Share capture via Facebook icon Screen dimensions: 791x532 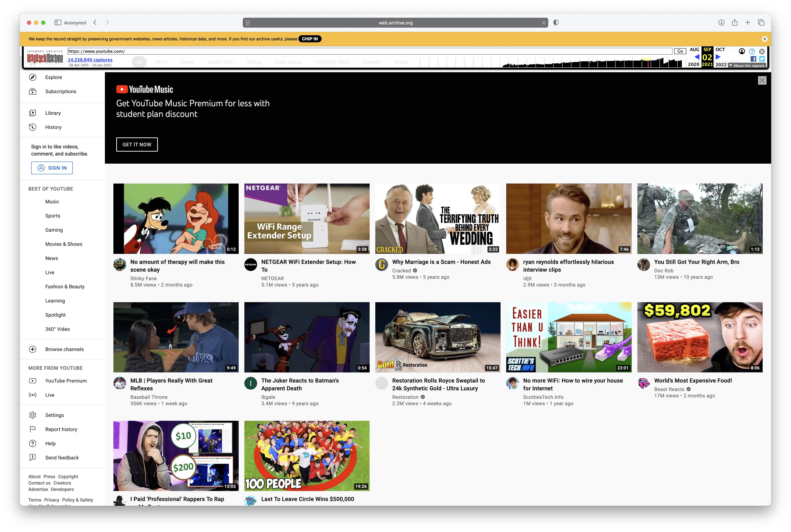click(753, 59)
